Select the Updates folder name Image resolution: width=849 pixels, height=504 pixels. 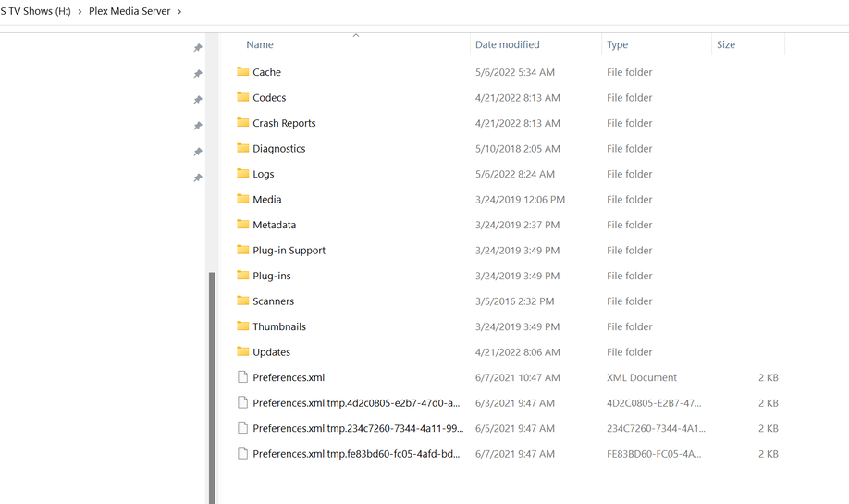tap(271, 352)
